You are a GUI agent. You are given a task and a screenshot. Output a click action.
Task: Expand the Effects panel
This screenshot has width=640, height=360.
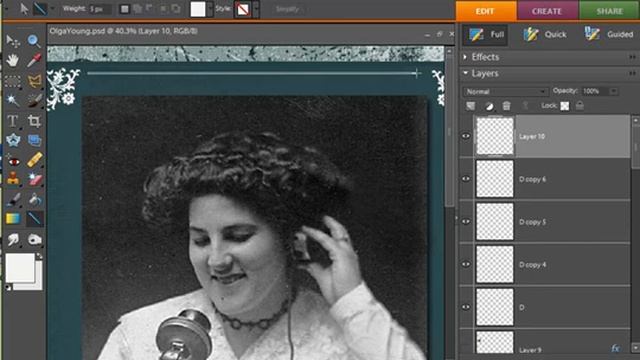(x=465, y=57)
